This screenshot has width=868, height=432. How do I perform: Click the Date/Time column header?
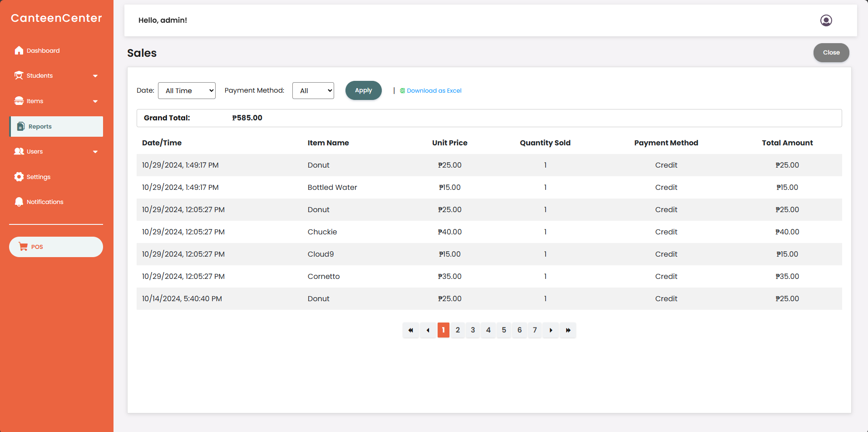[162, 143]
